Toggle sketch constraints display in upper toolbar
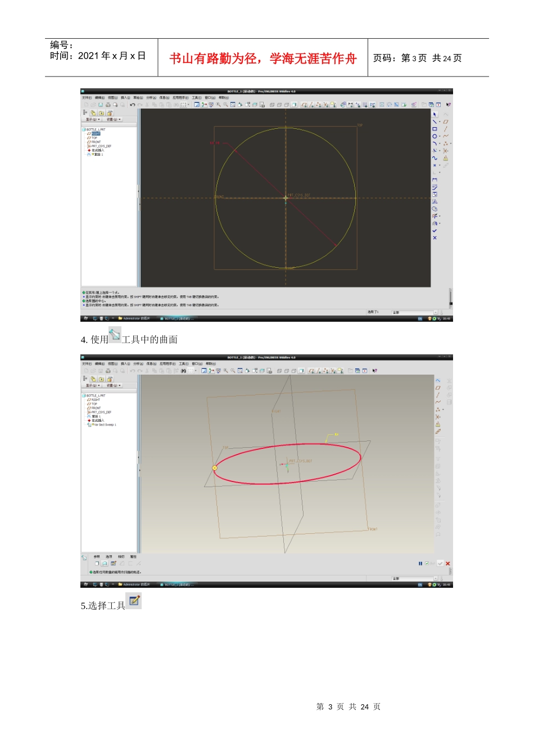The width and height of the screenshot is (534, 756). [x=357, y=105]
